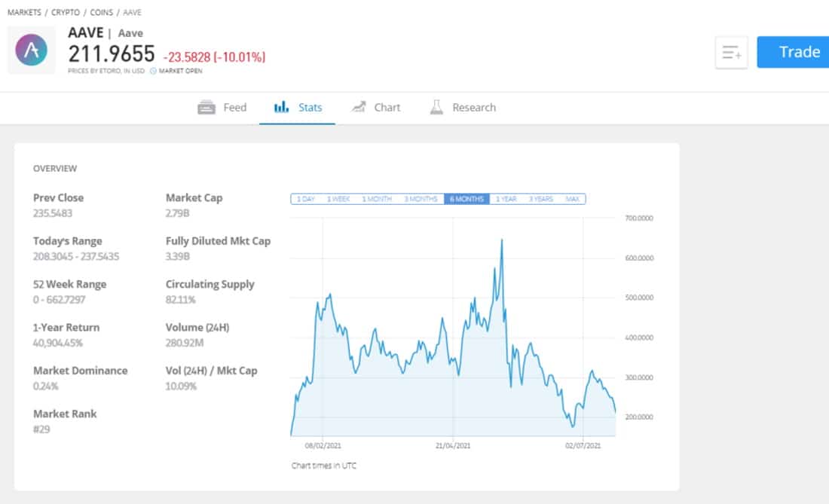The height and width of the screenshot is (504, 829).
Task: Click the Stats bar-chart icon
Action: point(281,107)
